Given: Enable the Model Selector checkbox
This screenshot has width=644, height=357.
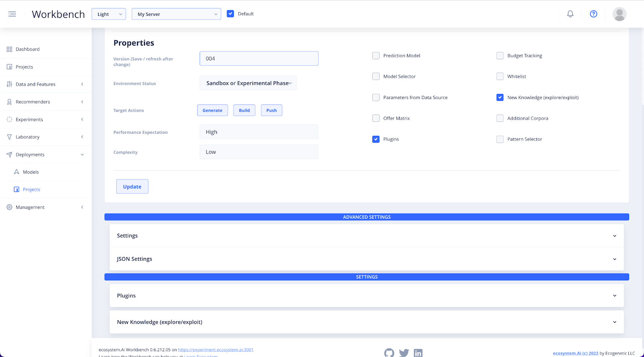Looking at the screenshot, I should tap(376, 77).
